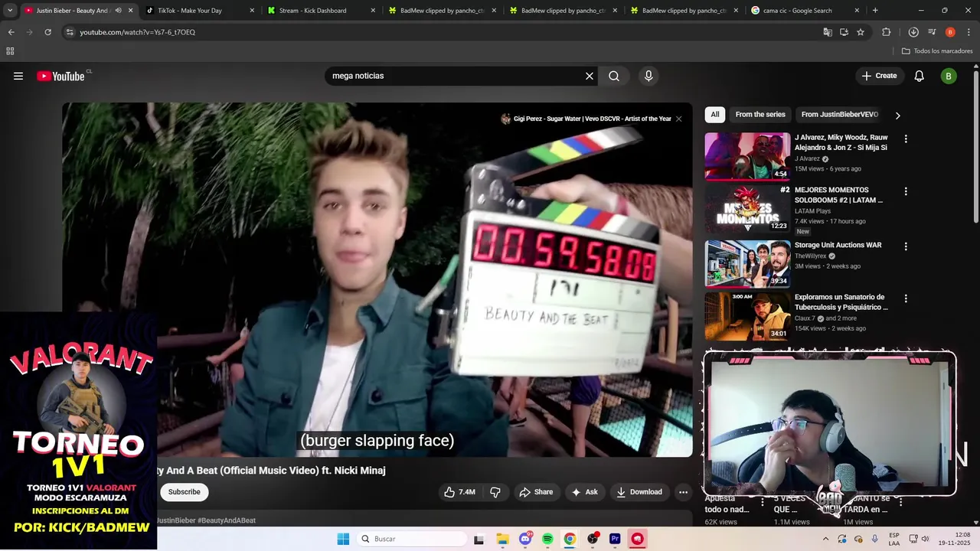980x551 pixels.
Task: Translate this page icon in address bar
Action: tap(828, 32)
